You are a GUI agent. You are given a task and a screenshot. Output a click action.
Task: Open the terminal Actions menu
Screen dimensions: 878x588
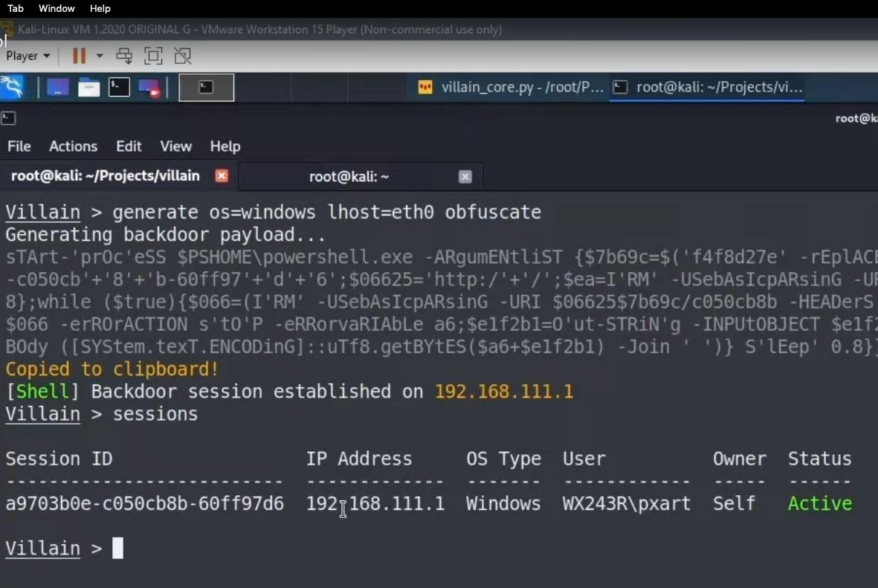coord(74,146)
